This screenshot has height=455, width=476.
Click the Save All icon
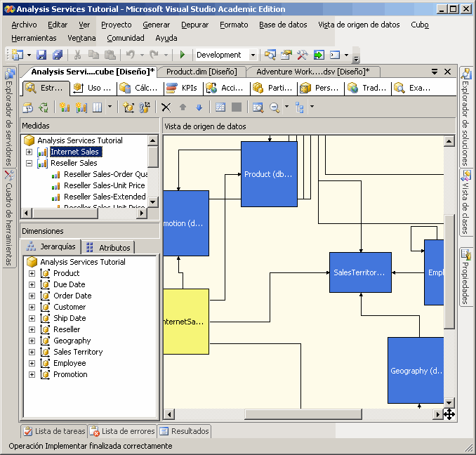(58, 55)
